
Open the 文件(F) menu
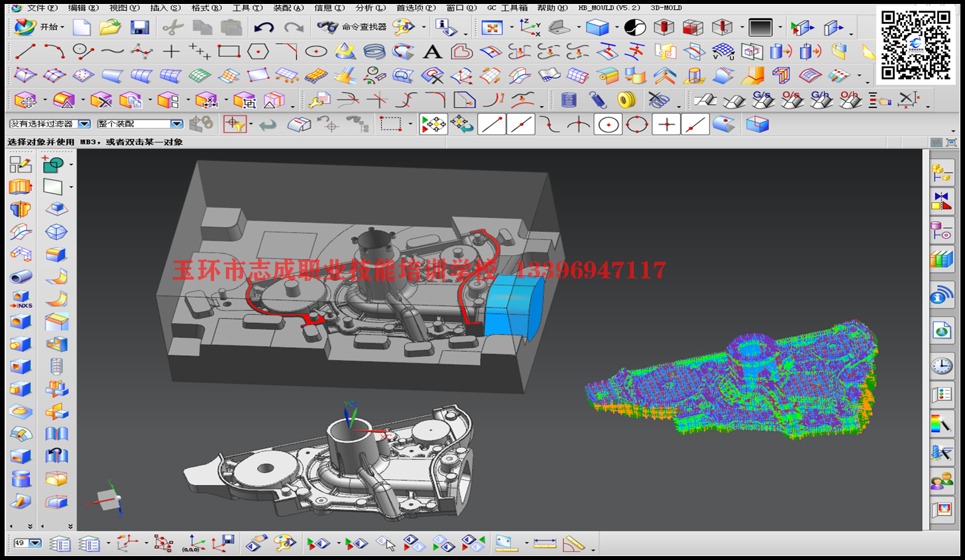click(x=42, y=8)
